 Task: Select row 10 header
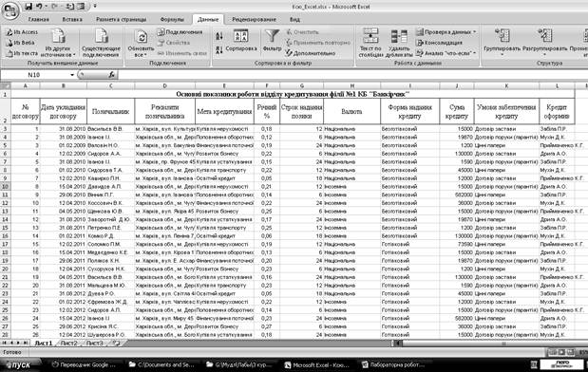[6, 187]
